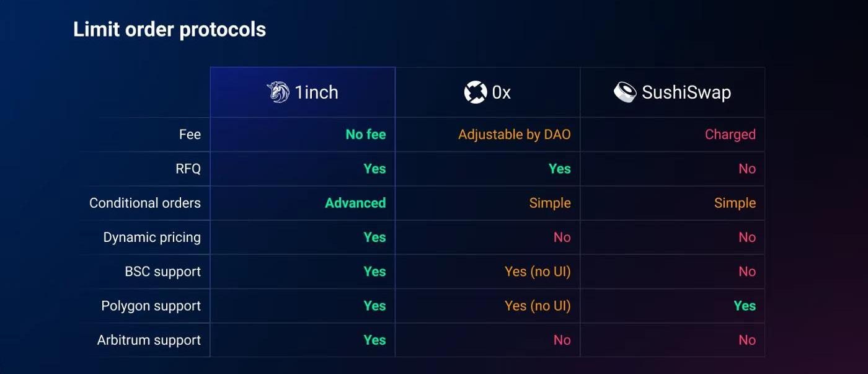Select the 'Conditional orders' row label
Viewport: 868px width, 374px height.
[145, 203]
